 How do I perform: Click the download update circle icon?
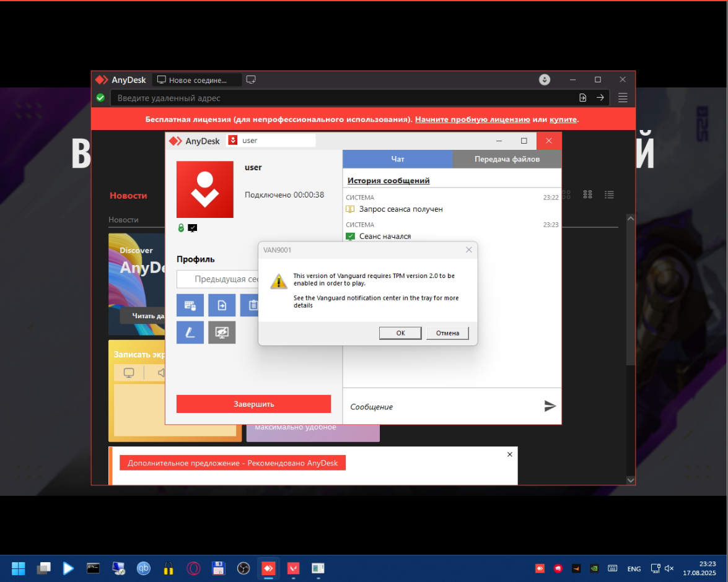(x=545, y=79)
